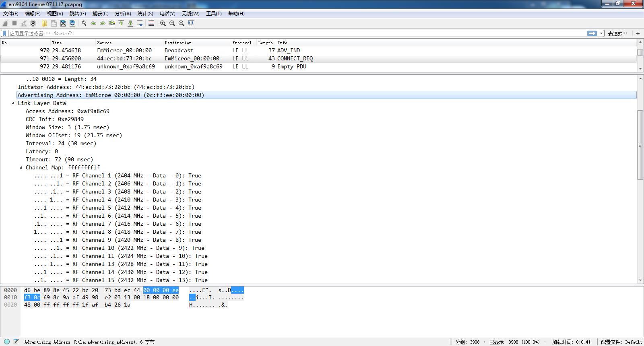Toggle auto-scroll during live capture icon
This screenshot has height=346, width=644.
140,23
